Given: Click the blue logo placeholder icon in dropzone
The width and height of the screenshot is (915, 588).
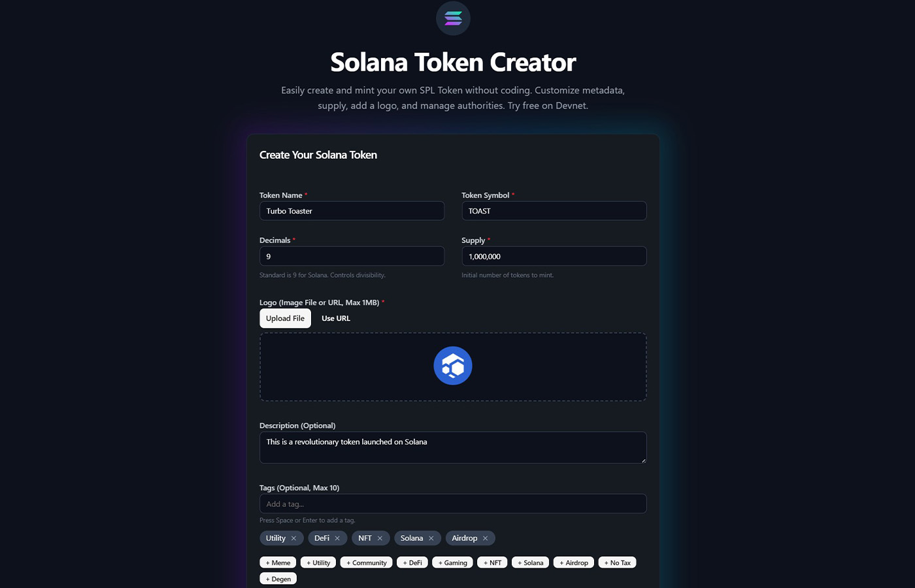Looking at the screenshot, I should (x=453, y=365).
